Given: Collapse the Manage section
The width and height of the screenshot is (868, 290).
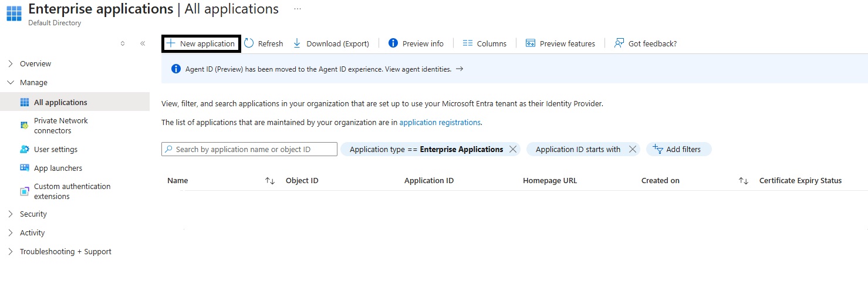Looking at the screenshot, I should 11,82.
